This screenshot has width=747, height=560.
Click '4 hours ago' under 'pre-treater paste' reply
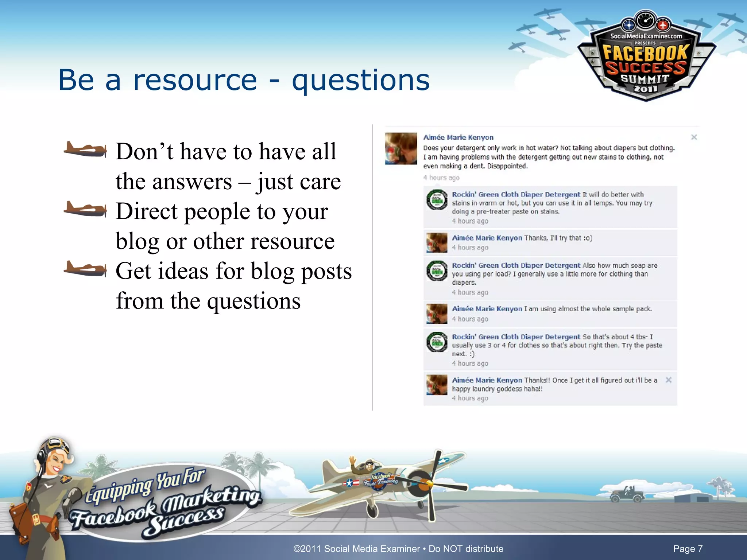(470, 221)
